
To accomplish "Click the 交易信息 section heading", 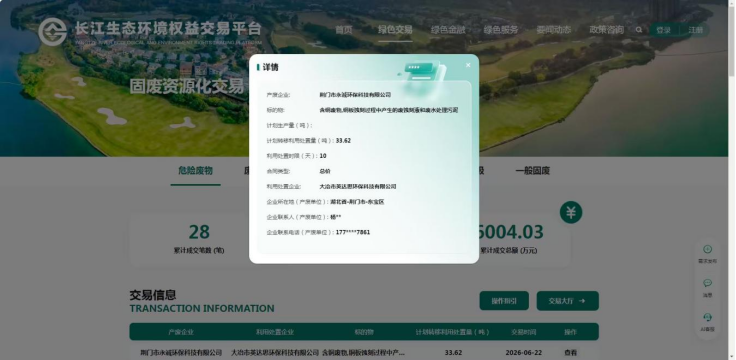I will (x=153, y=295).
